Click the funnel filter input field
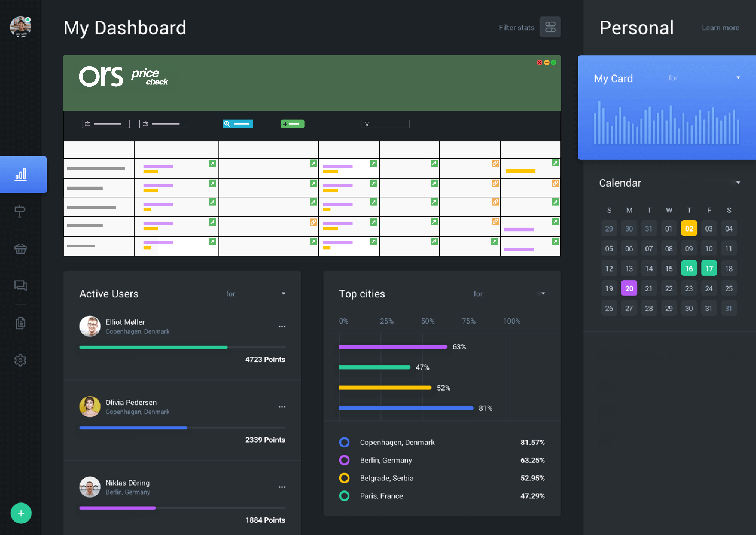756x535 pixels. (x=385, y=124)
